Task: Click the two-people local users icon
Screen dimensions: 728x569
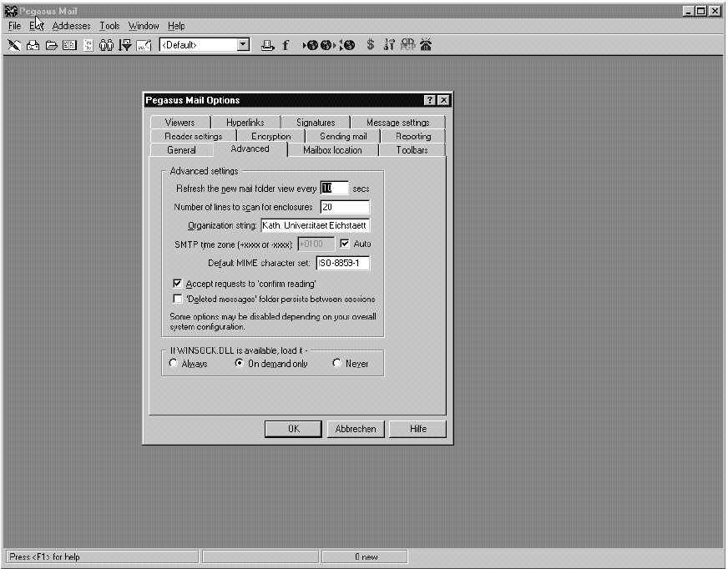Action: 106,45
